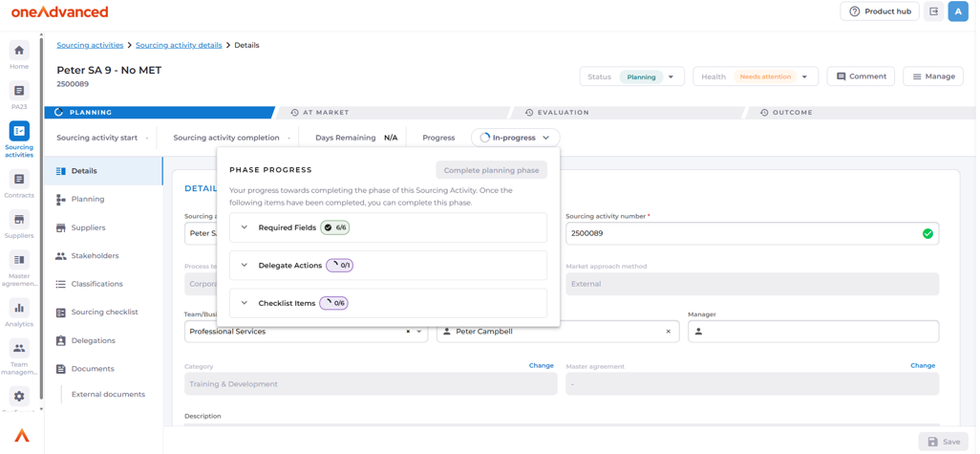Click Change link for Category
The width and height of the screenshot is (980, 454).
click(x=542, y=366)
